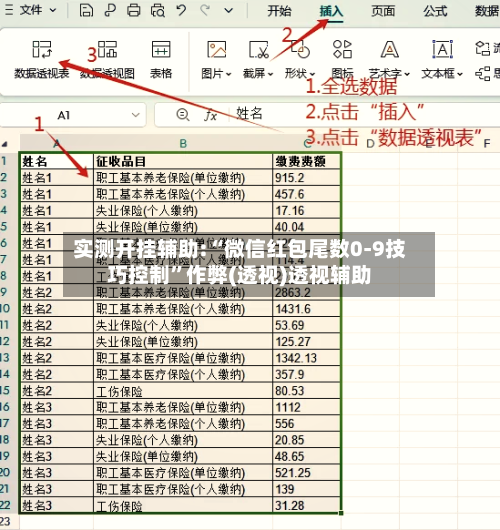500x530 pixels.
Task: Click the 截屏 screenshot icon
Action: (259, 49)
